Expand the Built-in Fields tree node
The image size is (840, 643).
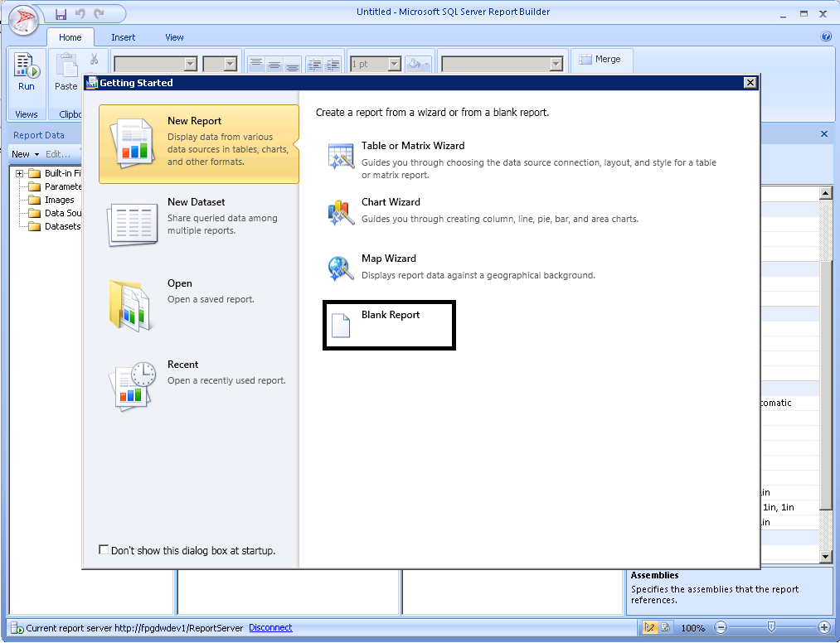coord(19,173)
